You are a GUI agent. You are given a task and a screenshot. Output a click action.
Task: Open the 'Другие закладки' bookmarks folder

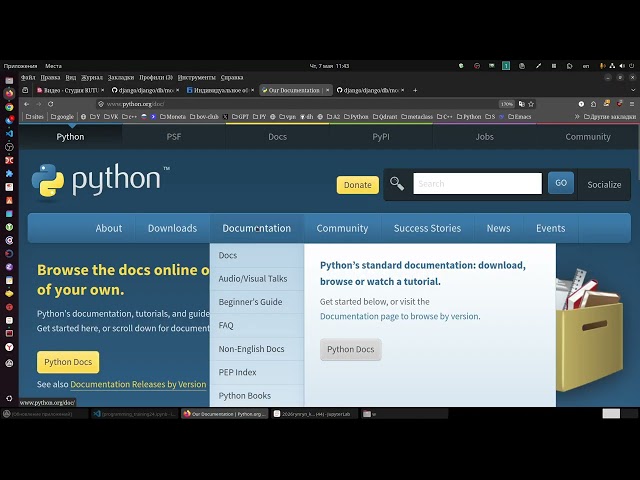(610, 117)
